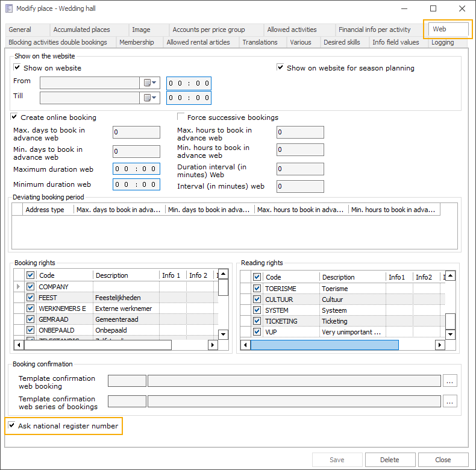
Task: Open the From date calendar picker
Action: click(x=150, y=83)
